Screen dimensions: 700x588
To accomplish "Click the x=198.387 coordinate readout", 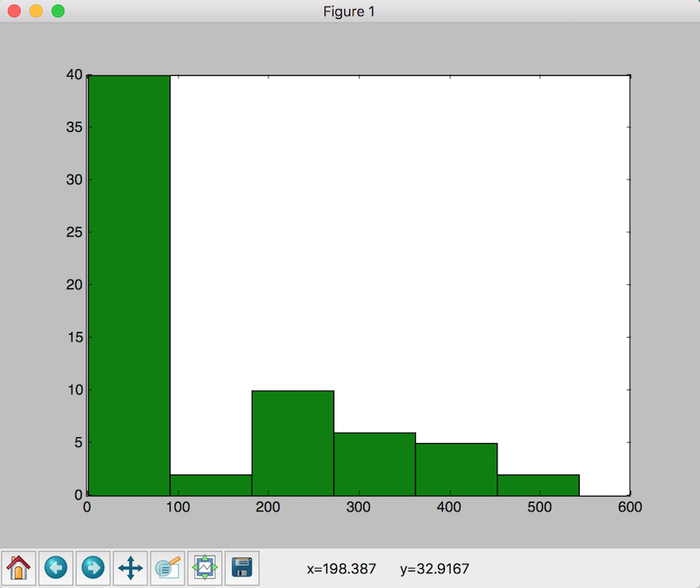I will [x=342, y=569].
